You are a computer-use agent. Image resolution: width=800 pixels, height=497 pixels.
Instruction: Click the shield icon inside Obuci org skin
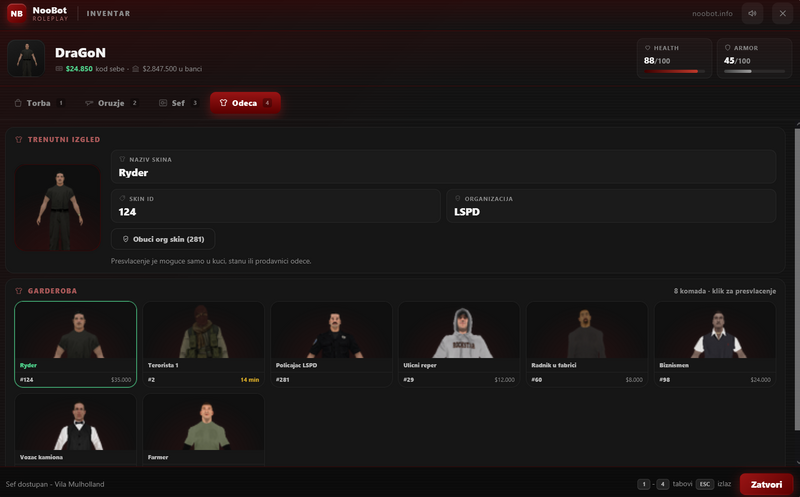point(126,239)
